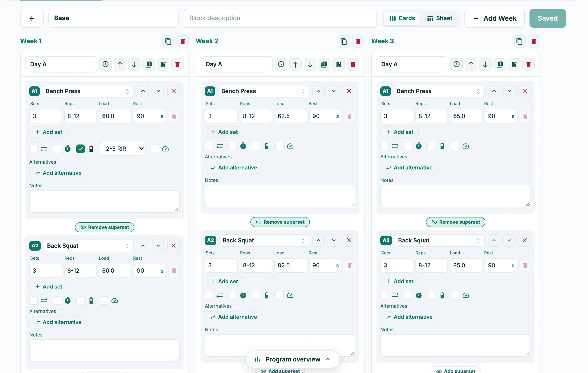
Task: Focus the Block description field
Action: point(280,18)
